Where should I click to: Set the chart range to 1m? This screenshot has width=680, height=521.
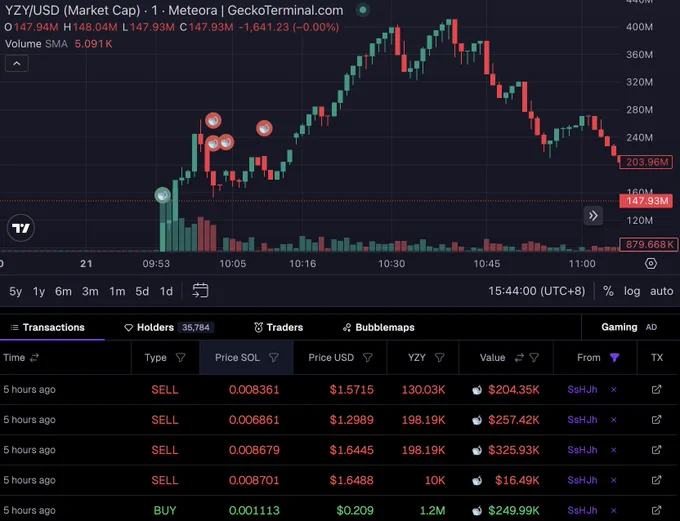click(x=117, y=291)
